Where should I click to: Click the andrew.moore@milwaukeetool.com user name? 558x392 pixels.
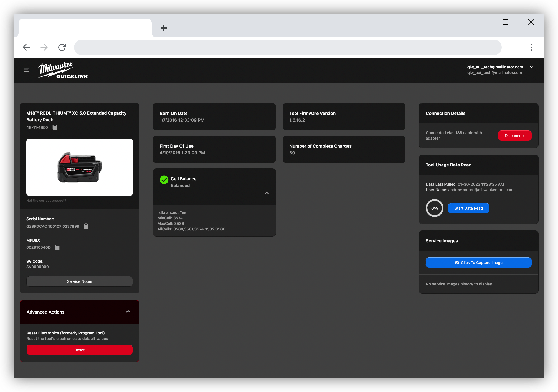point(481,190)
